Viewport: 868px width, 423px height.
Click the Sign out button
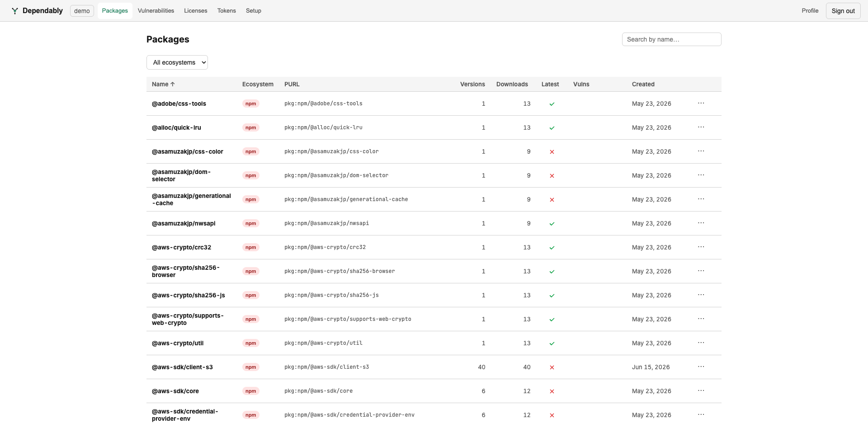[x=843, y=11]
